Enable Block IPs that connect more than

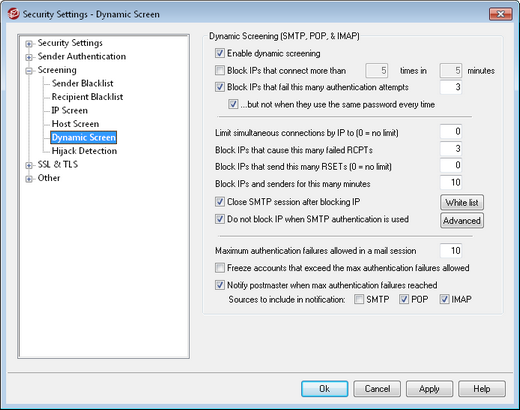220,70
